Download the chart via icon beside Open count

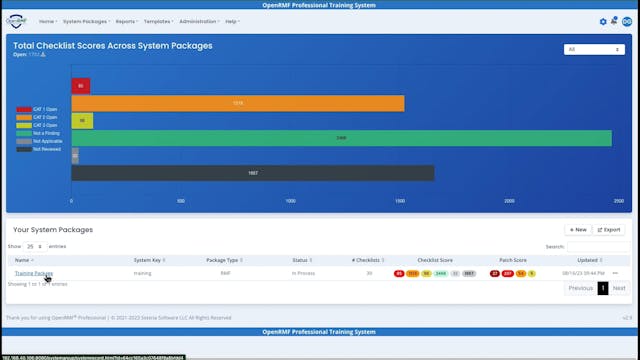pos(43,54)
